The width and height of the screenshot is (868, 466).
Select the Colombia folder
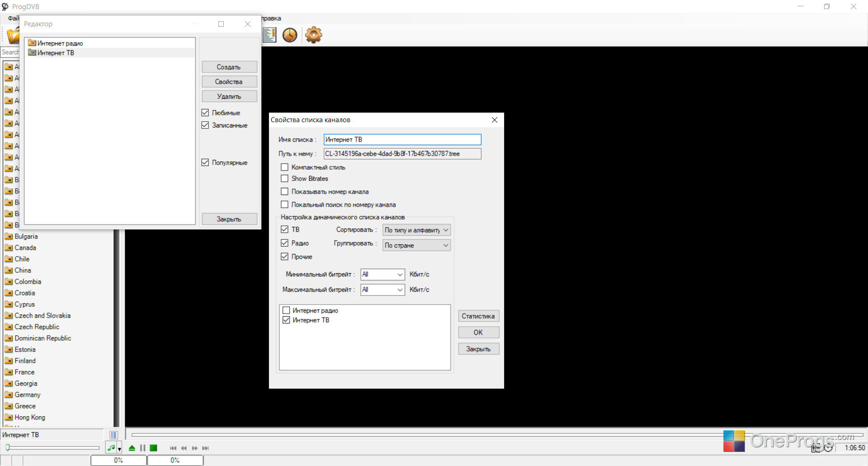click(x=28, y=281)
